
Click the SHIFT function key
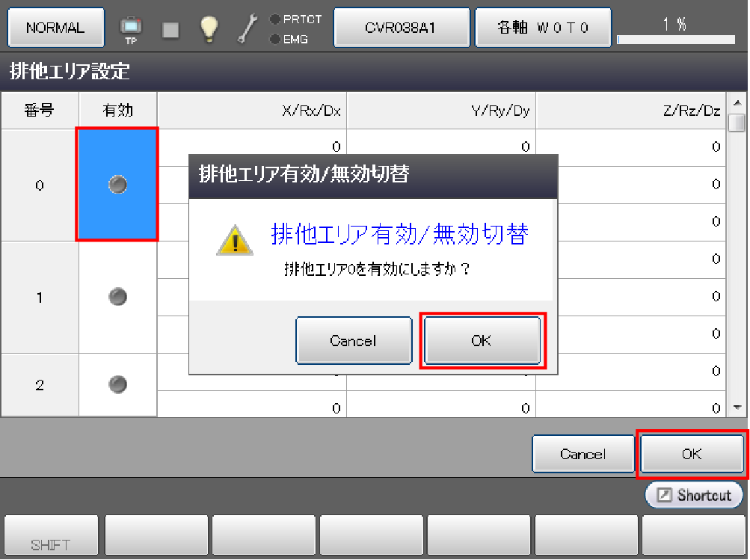51,537
